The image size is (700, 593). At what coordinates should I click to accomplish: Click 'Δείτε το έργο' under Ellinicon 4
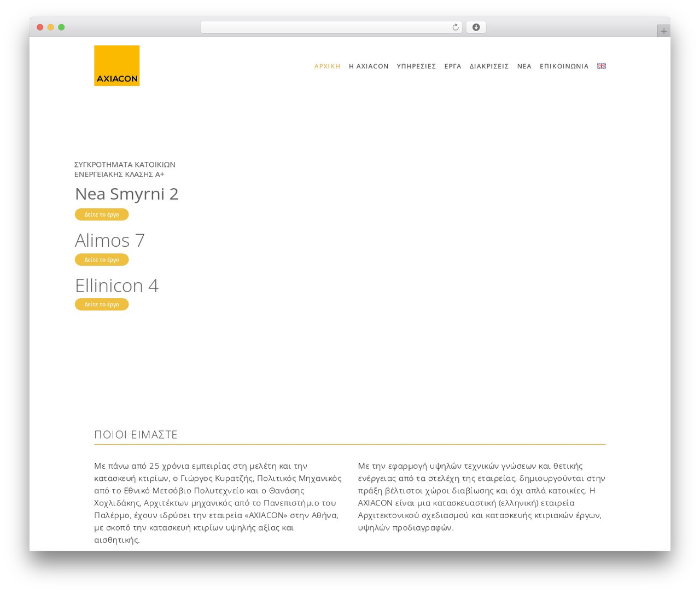click(102, 304)
